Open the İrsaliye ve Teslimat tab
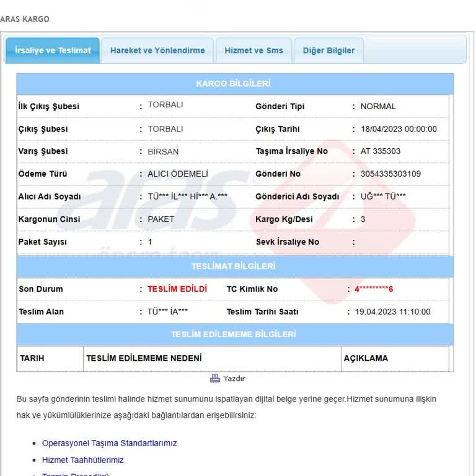Screen dimensions: 476x476 (53, 50)
